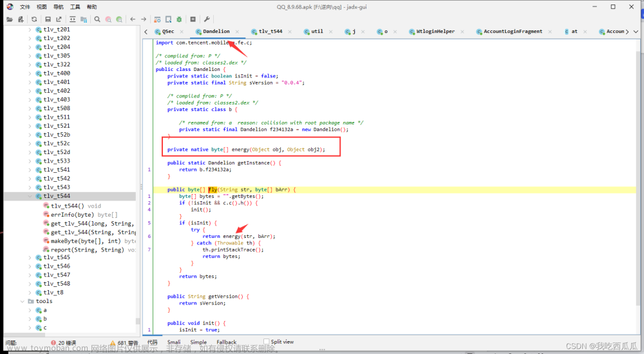Expand the tlv_t201 tree node
Image resolution: width=644 pixels, height=354 pixels.
point(30,30)
